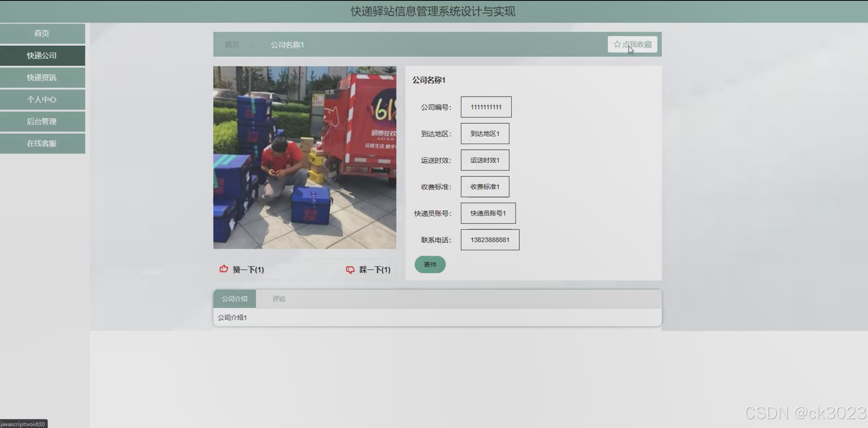Screen dimensions: 868x428
Task: Open 在线客服 support menu
Action: click(x=42, y=143)
